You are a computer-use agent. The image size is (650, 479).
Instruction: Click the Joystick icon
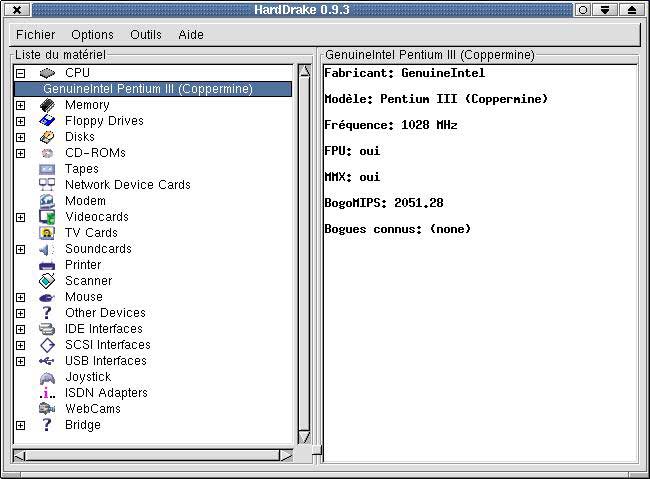[x=47, y=377]
